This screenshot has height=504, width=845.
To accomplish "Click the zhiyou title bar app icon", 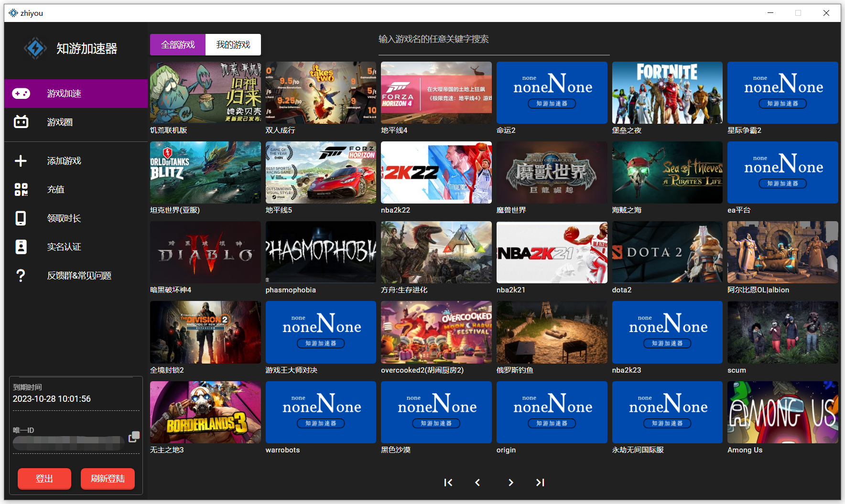I will tap(13, 13).
